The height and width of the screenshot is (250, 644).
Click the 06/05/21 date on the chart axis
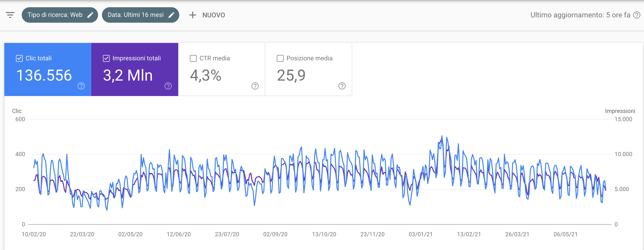coord(565,234)
